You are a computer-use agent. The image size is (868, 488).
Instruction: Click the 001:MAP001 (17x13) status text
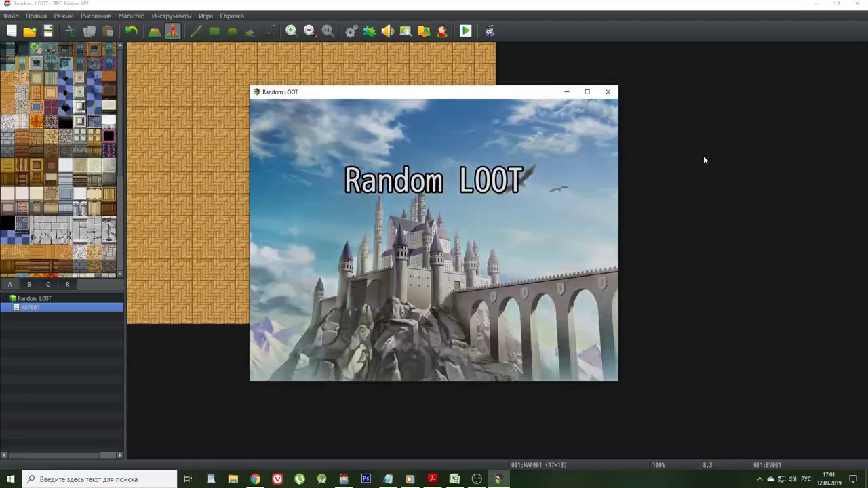539,465
